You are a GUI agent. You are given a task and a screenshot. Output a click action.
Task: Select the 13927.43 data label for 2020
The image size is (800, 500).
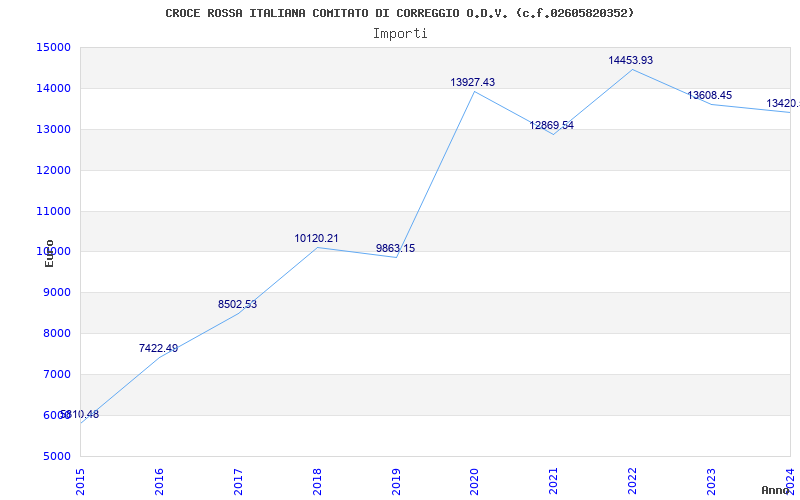coord(472,82)
